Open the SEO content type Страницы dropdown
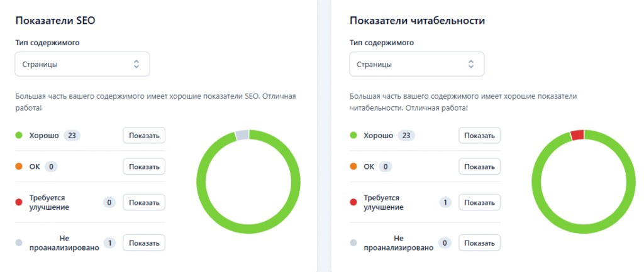The width and height of the screenshot is (644, 272). pyautogui.click(x=82, y=64)
